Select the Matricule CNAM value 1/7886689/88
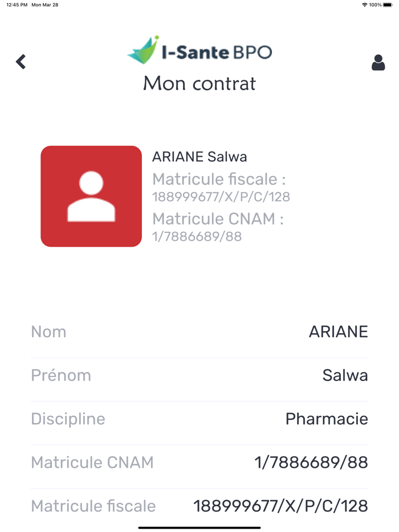Image resolution: width=399 pixels, height=532 pixels. click(x=310, y=463)
